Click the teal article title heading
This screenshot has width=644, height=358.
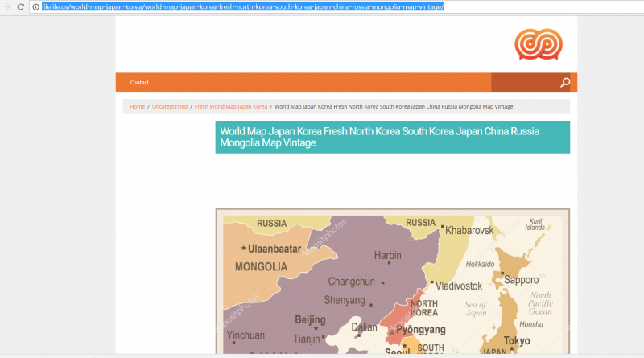(x=392, y=137)
